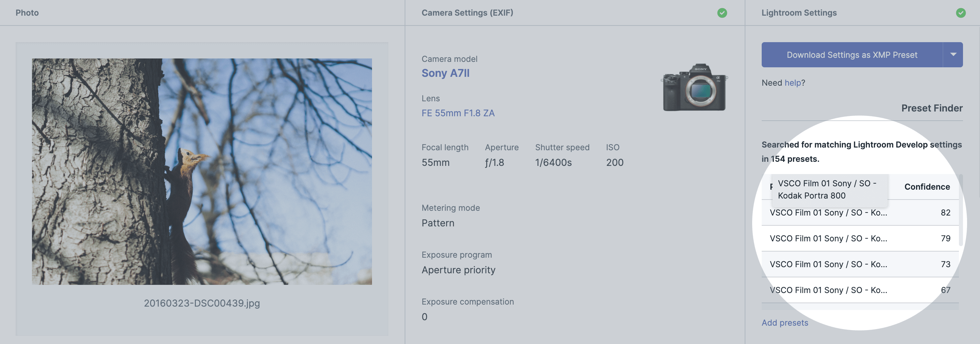This screenshot has height=344, width=980.
Task: Click the Preset Finder heading
Action: pyautogui.click(x=932, y=108)
